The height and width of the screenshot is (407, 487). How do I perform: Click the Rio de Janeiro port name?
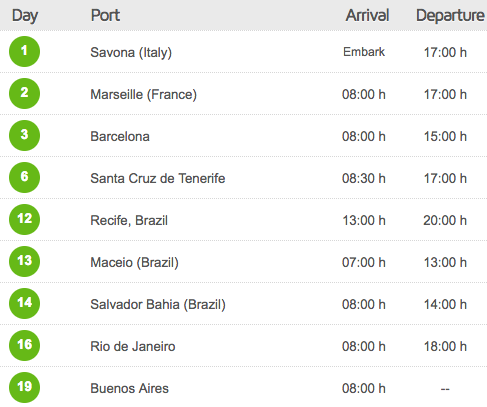133,346
